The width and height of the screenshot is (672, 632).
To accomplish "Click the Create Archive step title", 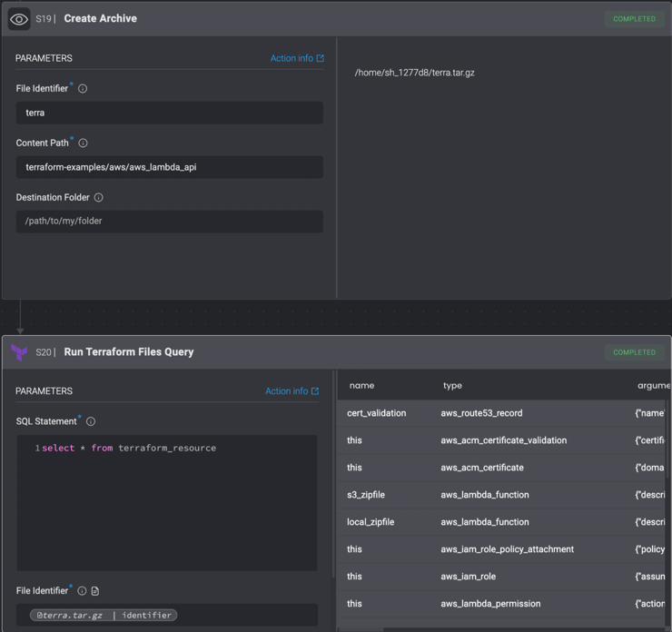I will coord(101,19).
